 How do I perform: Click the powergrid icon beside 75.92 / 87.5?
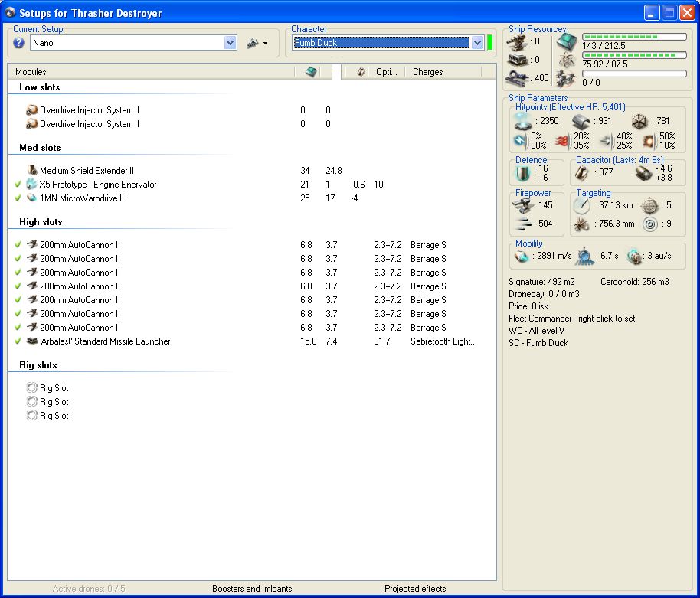[x=567, y=60]
